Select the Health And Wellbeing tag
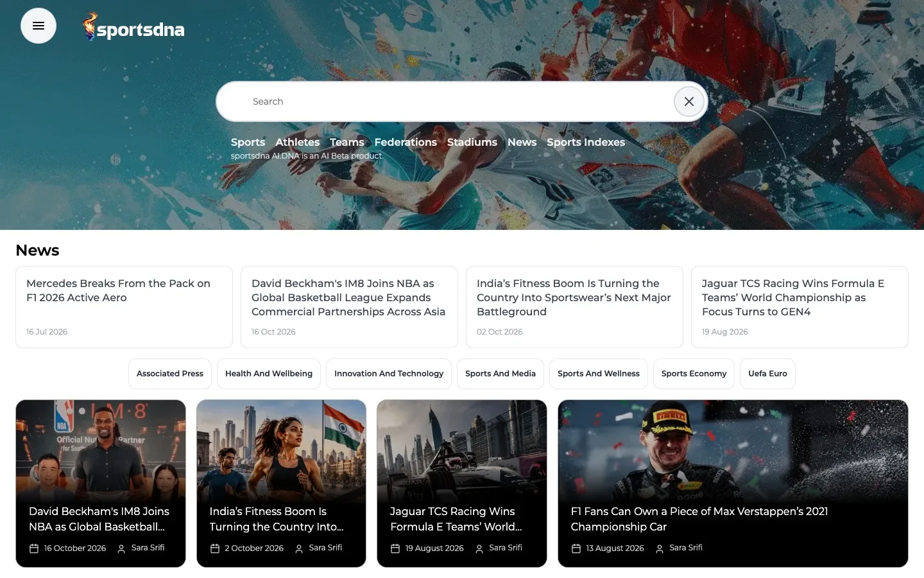Screen dimensions: 924x578 pos(269,374)
